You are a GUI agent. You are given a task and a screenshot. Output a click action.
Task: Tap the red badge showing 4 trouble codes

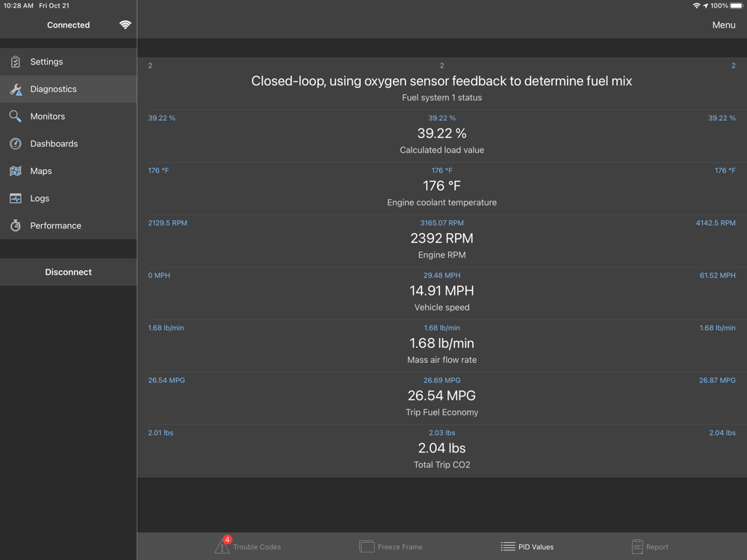coord(228,540)
